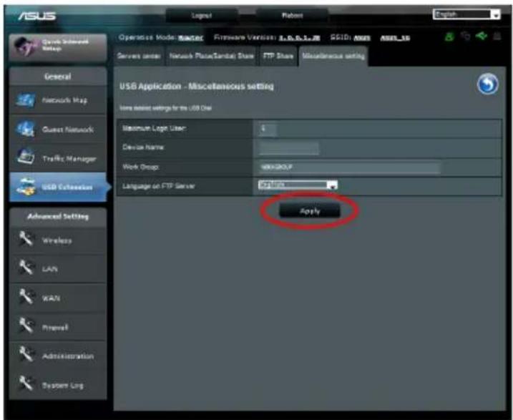Click the Device Name input field
Image resolution: width=513 pixels, height=420 pixels.
(x=288, y=148)
